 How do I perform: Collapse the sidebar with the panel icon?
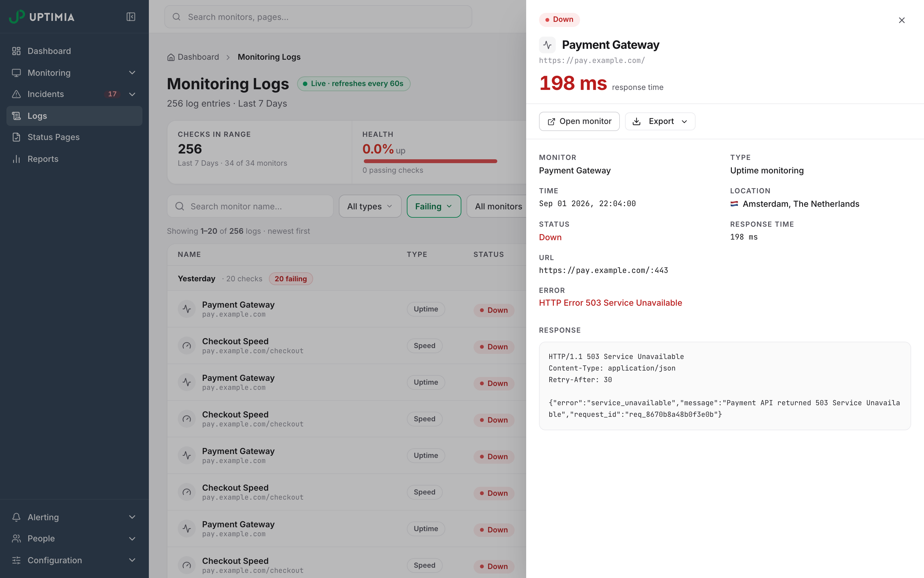point(131,17)
